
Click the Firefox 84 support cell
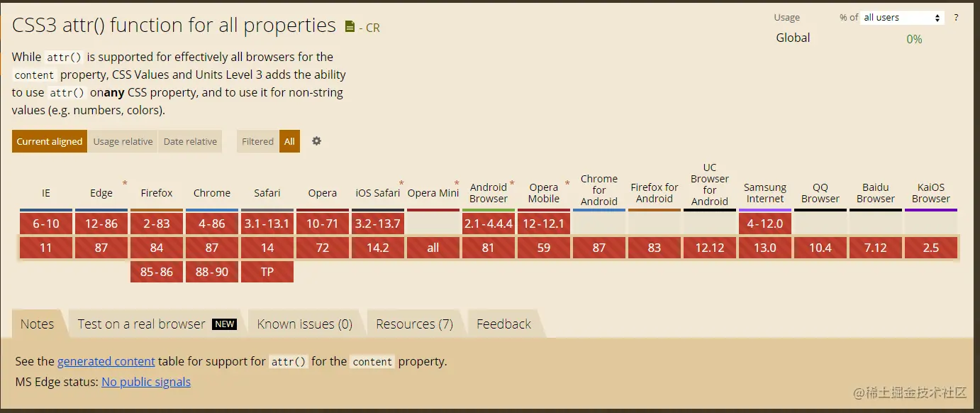point(157,248)
